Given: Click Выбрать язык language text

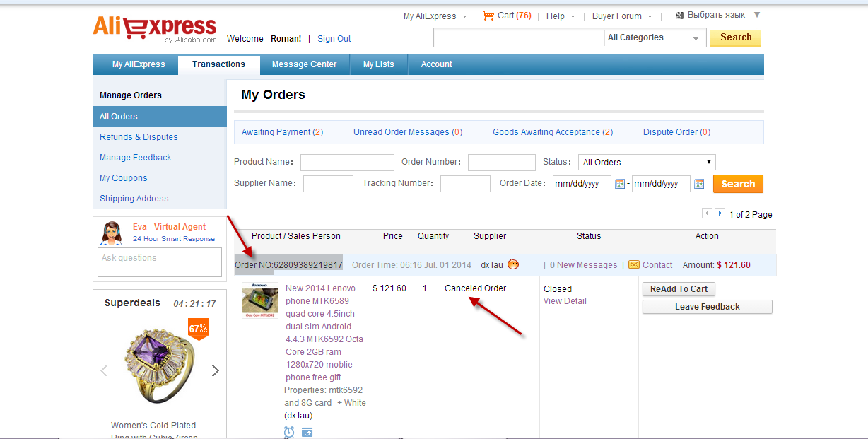Looking at the screenshot, I should (x=716, y=15).
